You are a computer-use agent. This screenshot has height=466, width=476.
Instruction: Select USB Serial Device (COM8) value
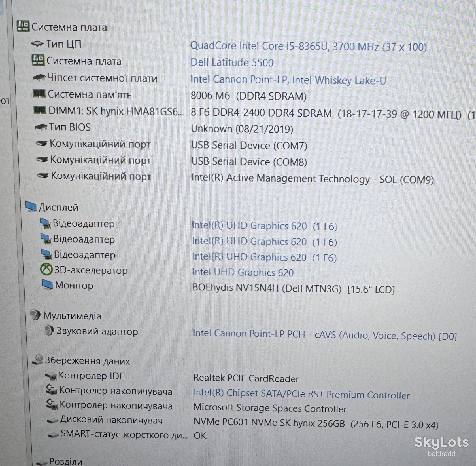[x=249, y=162]
